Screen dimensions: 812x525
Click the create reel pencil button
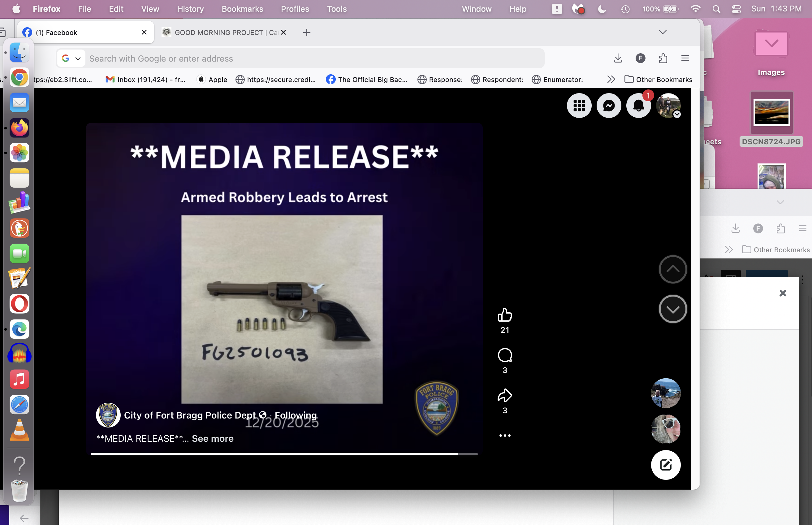coord(666,465)
